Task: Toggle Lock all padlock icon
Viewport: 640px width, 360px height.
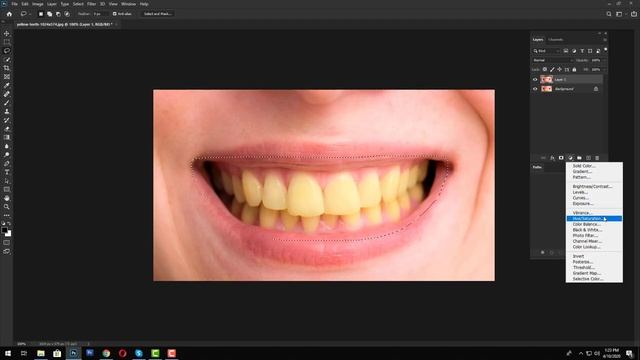Action: (x=574, y=69)
